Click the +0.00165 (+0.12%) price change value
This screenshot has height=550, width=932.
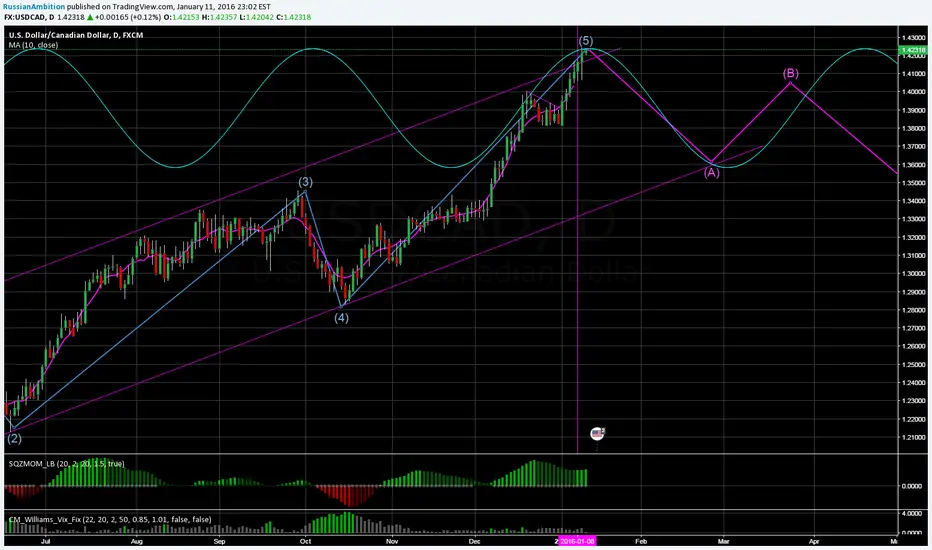click(x=128, y=17)
